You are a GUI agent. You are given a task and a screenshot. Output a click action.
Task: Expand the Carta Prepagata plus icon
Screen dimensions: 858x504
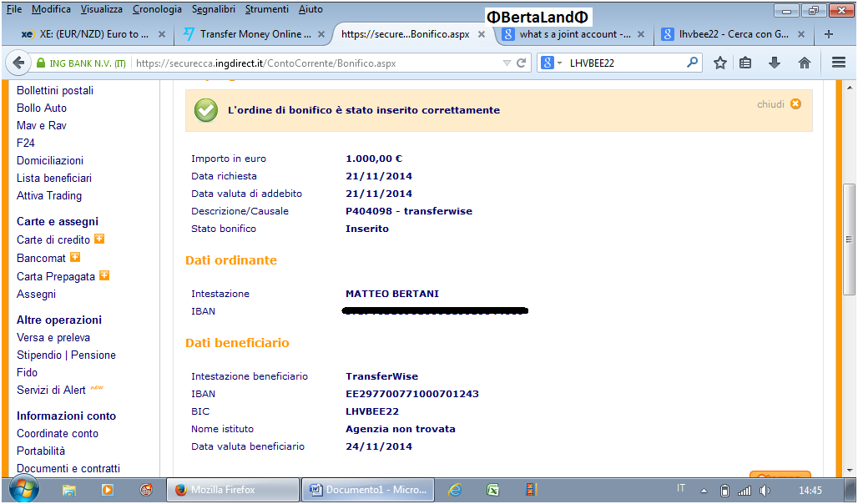pyautogui.click(x=104, y=275)
